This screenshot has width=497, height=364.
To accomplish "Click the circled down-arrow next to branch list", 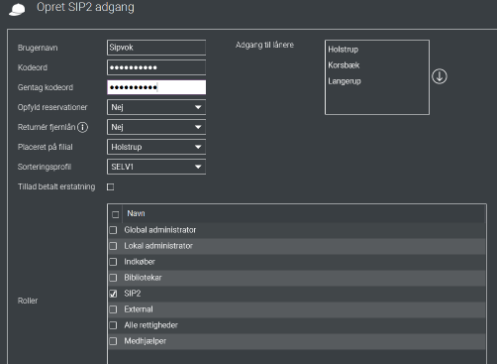I will pos(439,77).
